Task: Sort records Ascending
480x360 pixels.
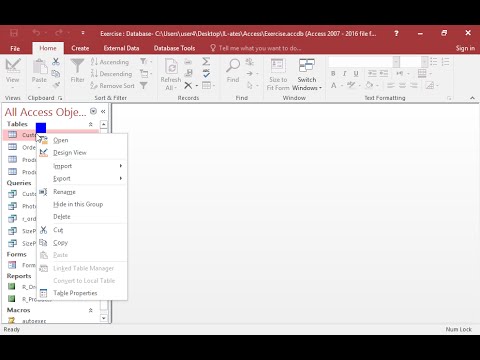Action: click(110, 62)
